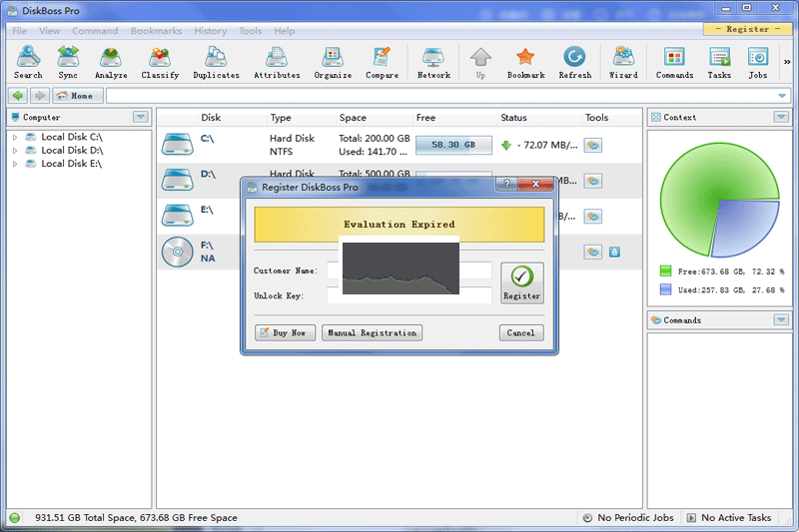Click the Customer Name input field
Viewport: 799px width, 532px height.
coord(409,270)
